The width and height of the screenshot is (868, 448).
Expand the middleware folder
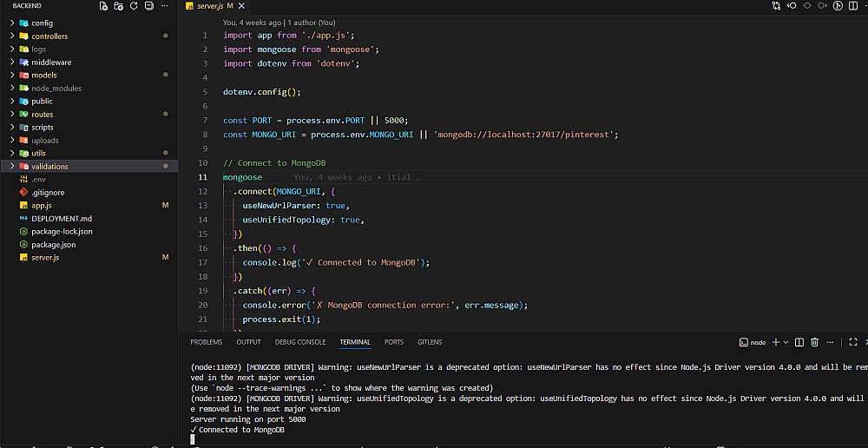coord(51,63)
